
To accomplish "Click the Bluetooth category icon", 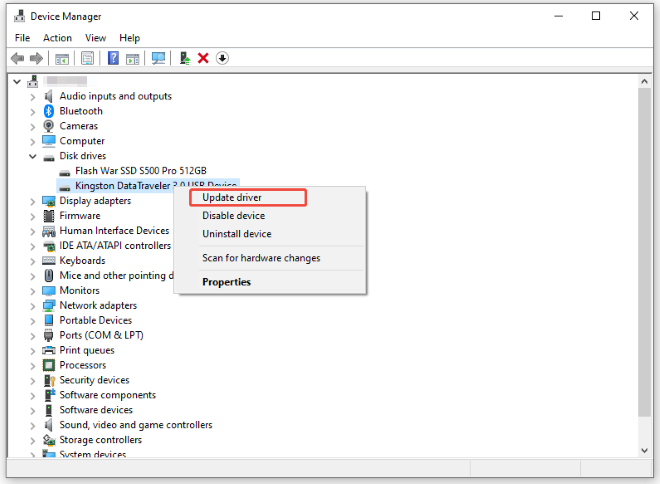I will 49,111.
